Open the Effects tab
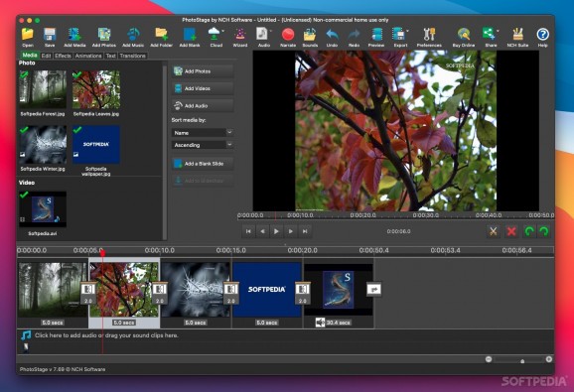The width and height of the screenshot is (574, 392). (63, 56)
